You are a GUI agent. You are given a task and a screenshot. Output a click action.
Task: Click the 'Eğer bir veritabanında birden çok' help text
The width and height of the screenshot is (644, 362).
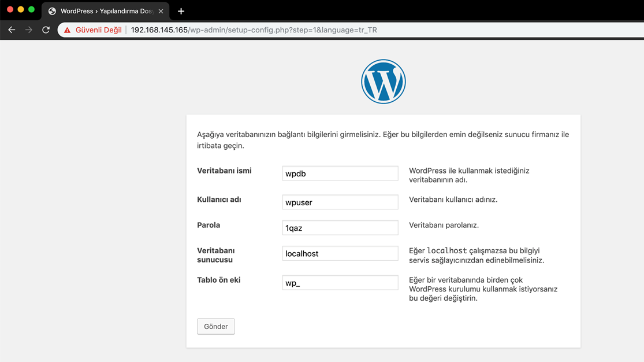[483, 289]
